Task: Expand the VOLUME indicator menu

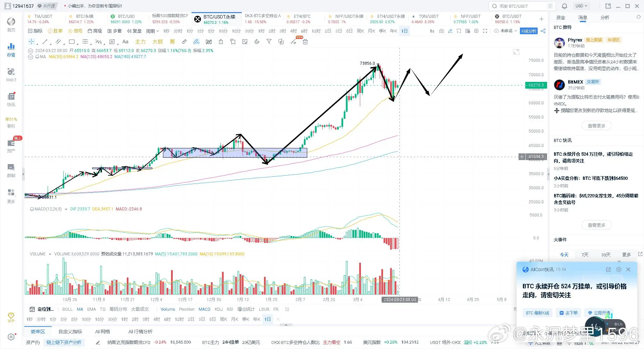Action: pos(50,254)
